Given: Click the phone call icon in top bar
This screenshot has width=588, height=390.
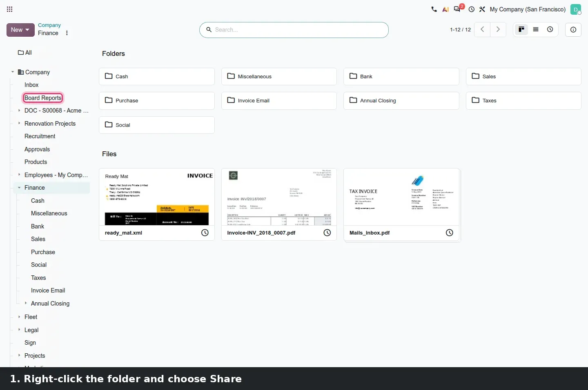Looking at the screenshot, I should pos(434,9).
